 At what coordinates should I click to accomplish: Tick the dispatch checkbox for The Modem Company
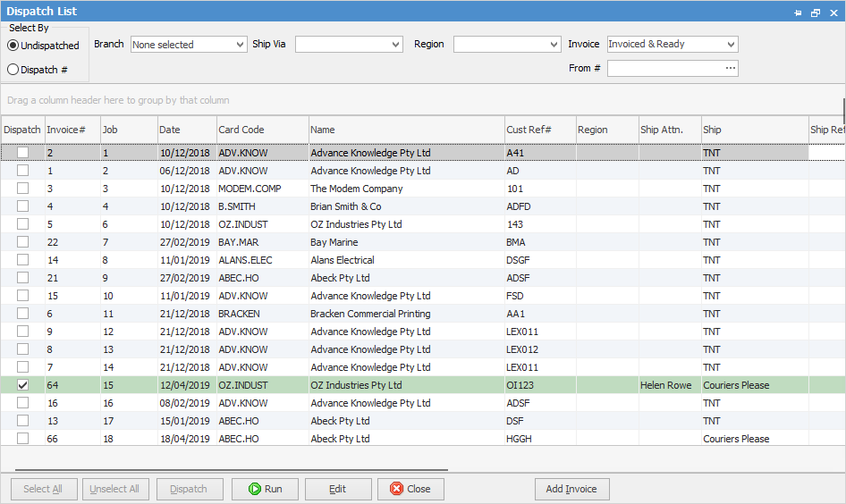coord(22,189)
